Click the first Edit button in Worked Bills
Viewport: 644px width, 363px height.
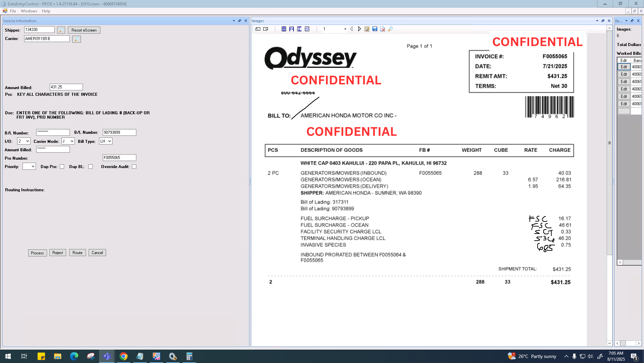pos(624,67)
